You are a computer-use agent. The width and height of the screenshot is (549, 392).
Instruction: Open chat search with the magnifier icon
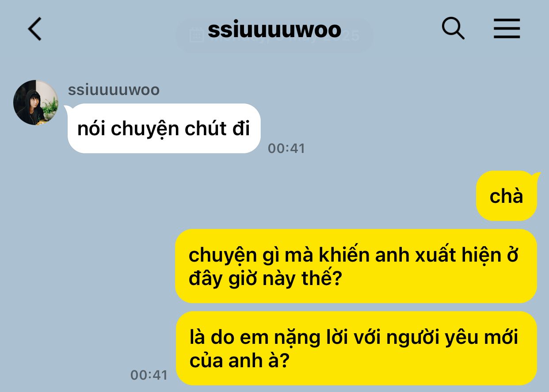coord(453,29)
